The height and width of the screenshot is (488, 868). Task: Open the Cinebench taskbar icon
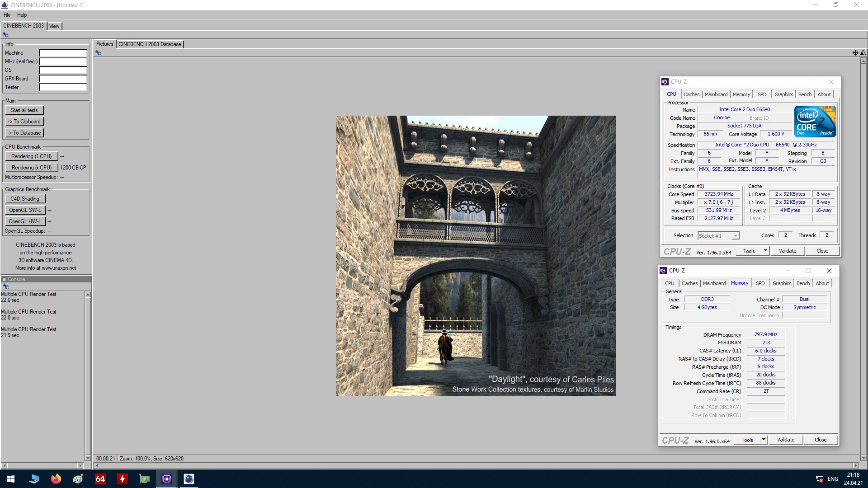point(189,479)
